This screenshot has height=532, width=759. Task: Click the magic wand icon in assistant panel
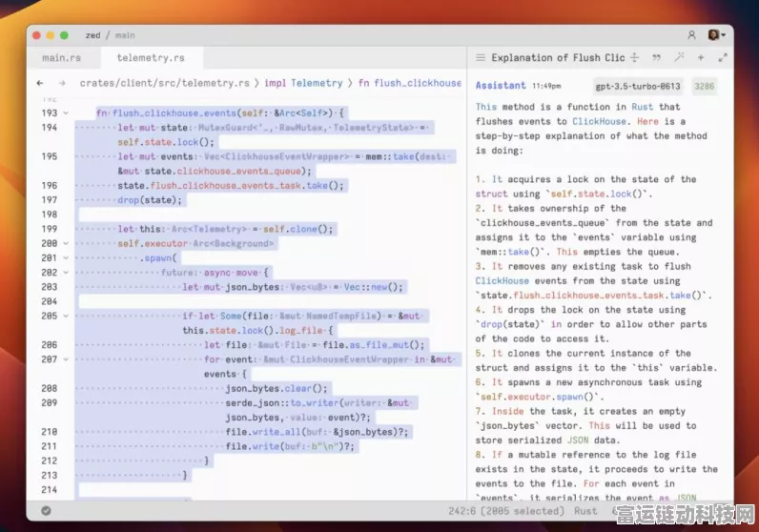tap(679, 57)
